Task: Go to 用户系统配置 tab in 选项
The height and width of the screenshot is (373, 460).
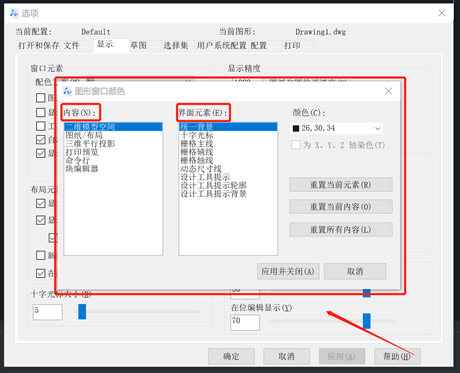Action: pos(222,46)
